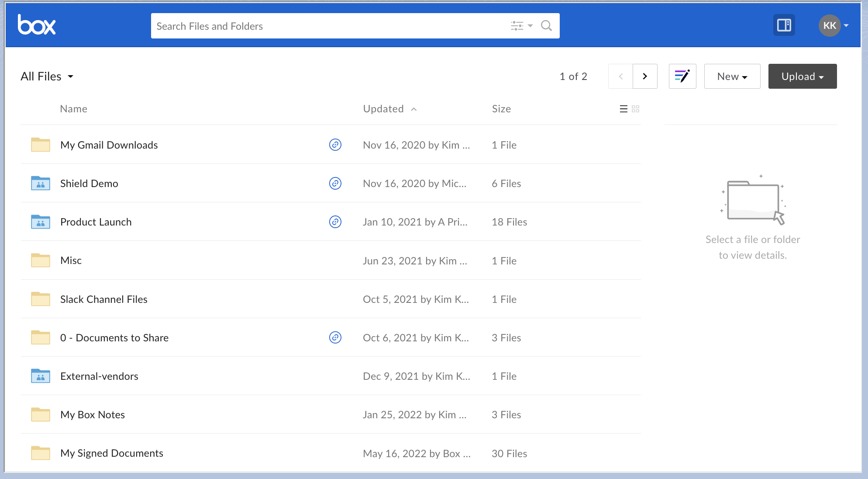This screenshot has width=868, height=479.
Task: Go to the previous page of files
Action: pyautogui.click(x=620, y=76)
